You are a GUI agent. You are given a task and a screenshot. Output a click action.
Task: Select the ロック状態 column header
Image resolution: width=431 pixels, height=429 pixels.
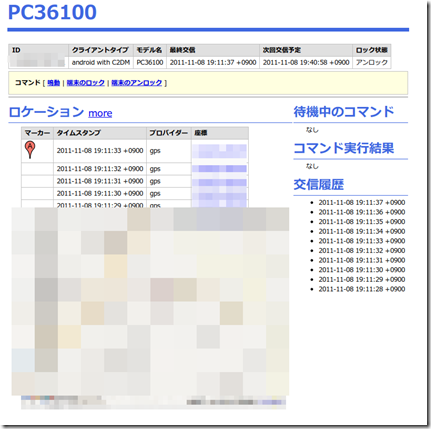click(371, 50)
